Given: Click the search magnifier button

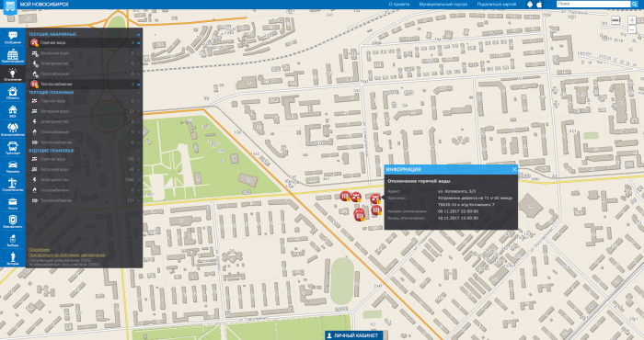Looking at the screenshot, I should click(x=634, y=4).
